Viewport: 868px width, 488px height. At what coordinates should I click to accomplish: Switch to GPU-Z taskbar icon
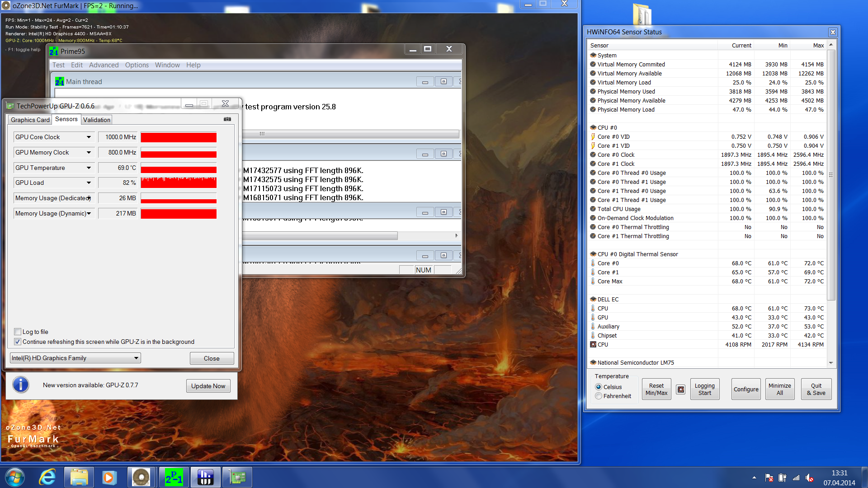pyautogui.click(x=238, y=477)
